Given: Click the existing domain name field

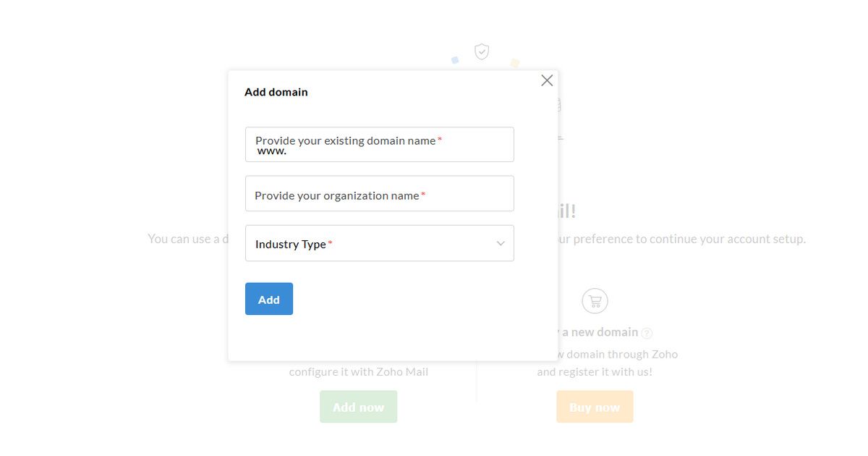Looking at the screenshot, I should 380,145.
